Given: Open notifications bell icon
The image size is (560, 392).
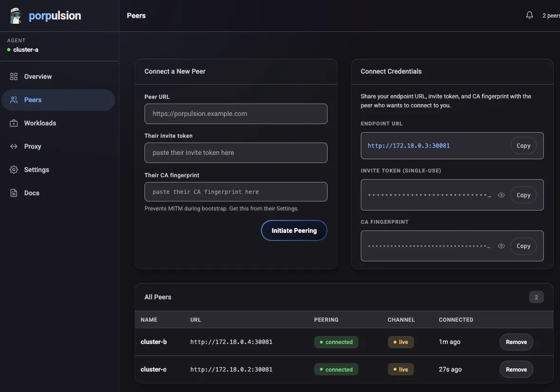Looking at the screenshot, I should click(530, 16).
